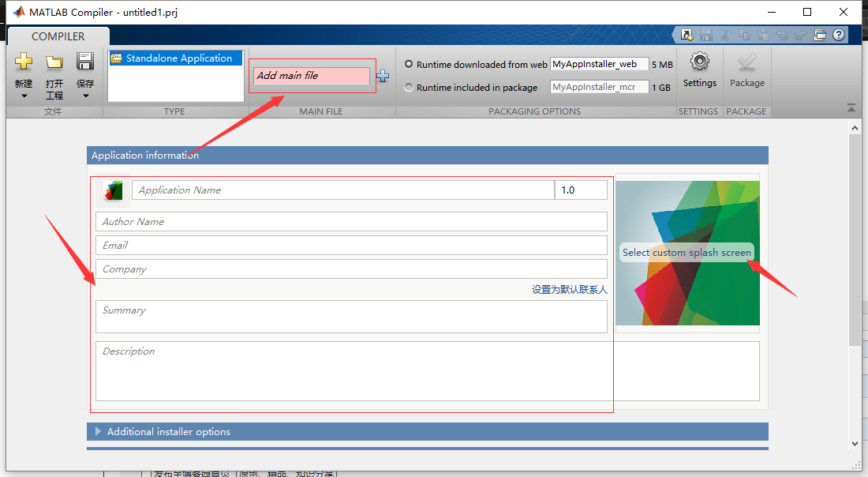Click Select custom splash screen
This screenshot has height=477, width=868.
point(687,253)
